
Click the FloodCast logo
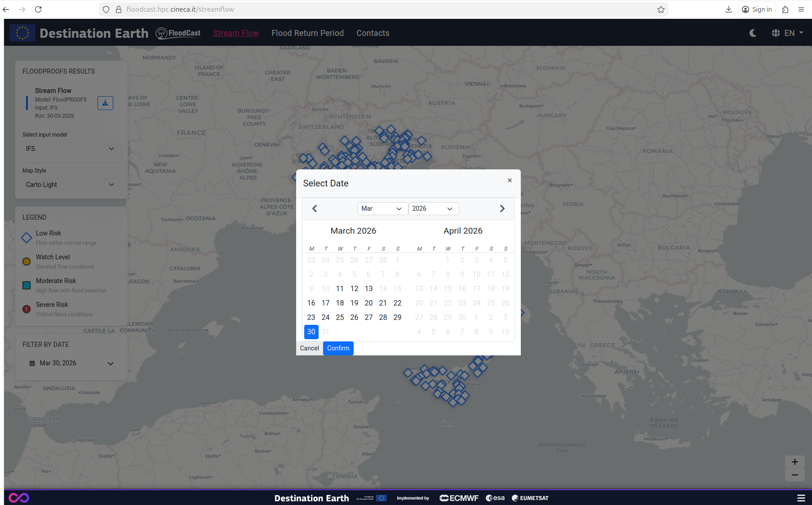tap(178, 33)
